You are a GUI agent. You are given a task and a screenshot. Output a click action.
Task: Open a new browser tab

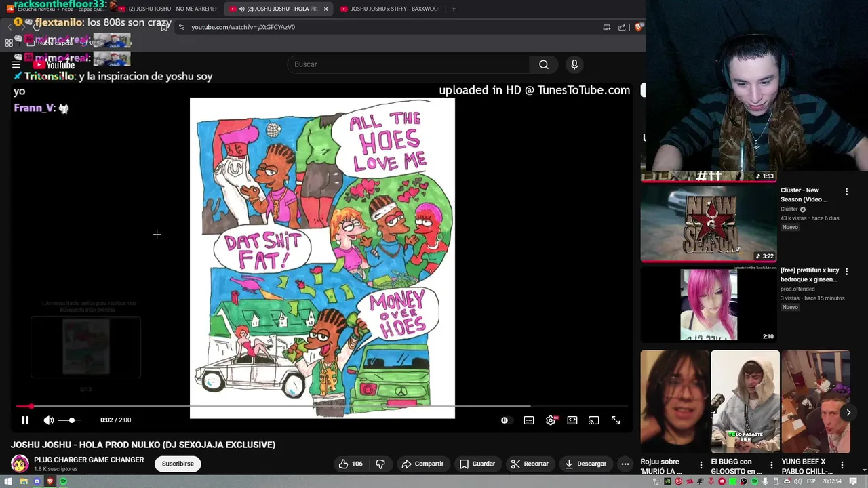(454, 9)
